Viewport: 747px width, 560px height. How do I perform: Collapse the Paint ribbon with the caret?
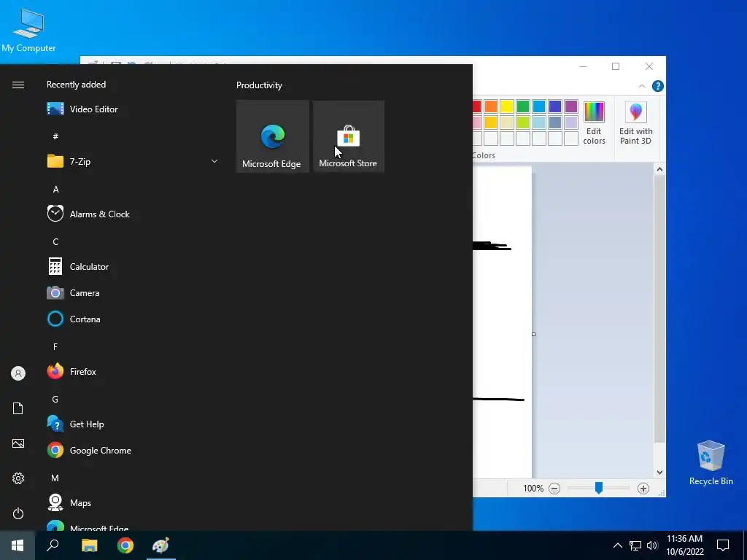tap(642, 86)
